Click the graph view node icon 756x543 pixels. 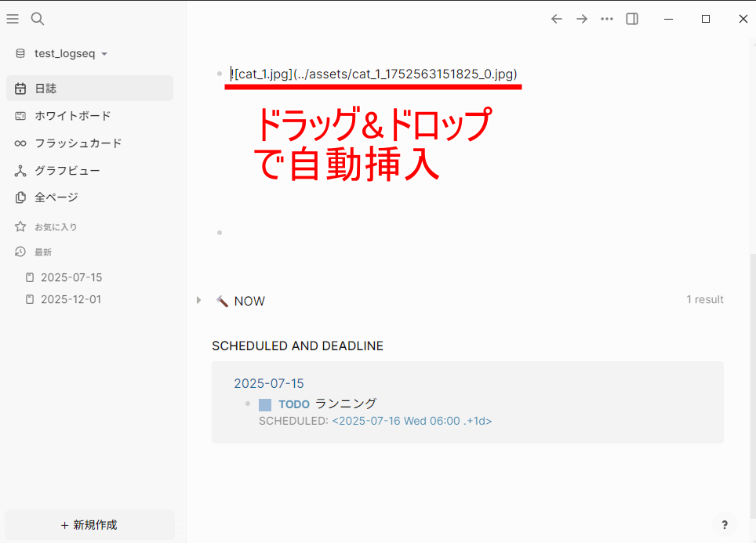(x=20, y=171)
